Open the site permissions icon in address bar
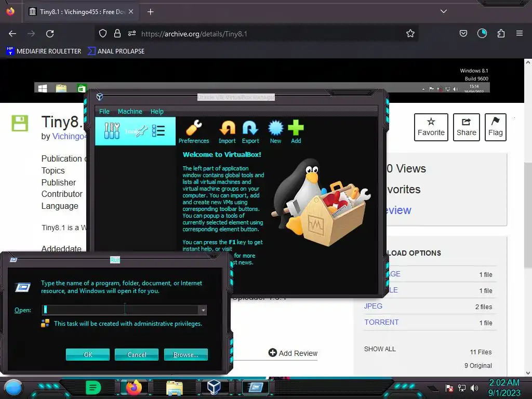This screenshot has width=532, height=399. pos(132,33)
